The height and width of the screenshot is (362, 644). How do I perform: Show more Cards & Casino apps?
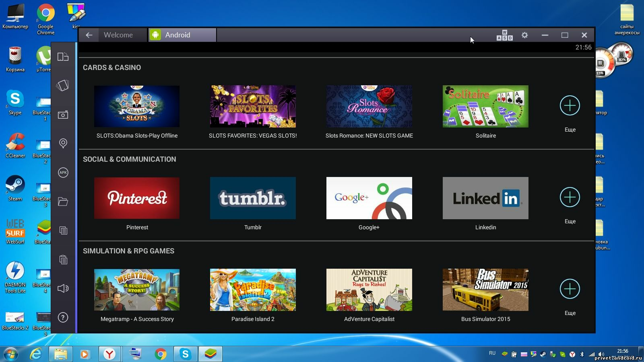point(570,105)
